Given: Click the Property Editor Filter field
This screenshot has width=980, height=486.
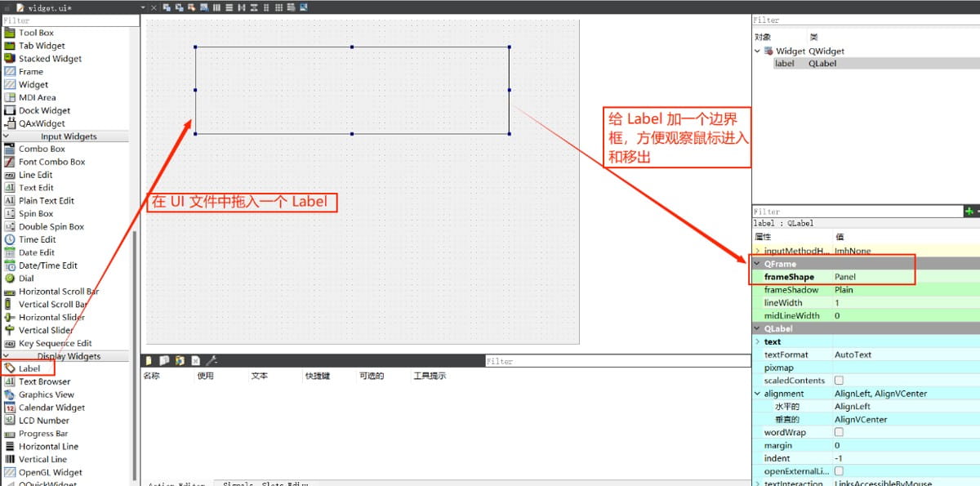Looking at the screenshot, I should 857,212.
